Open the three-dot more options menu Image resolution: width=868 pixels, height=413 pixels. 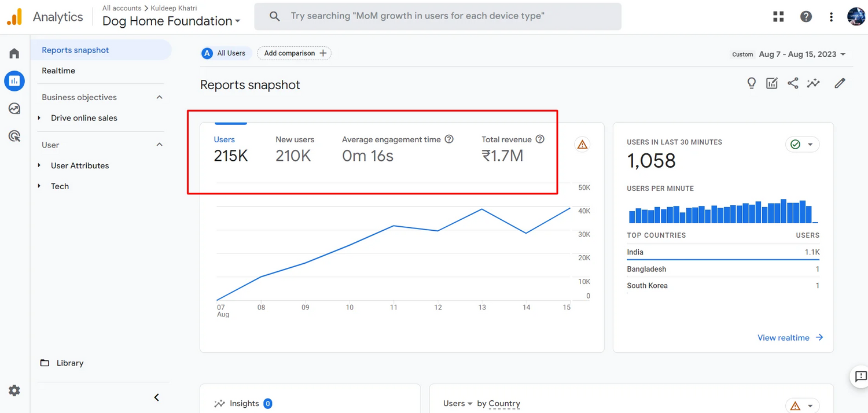832,17
